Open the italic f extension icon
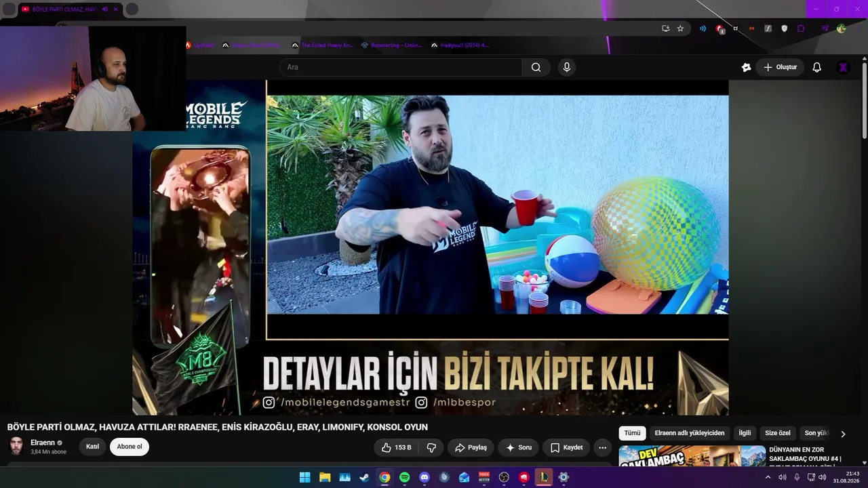This screenshot has height=488, width=868. [768, 28]
